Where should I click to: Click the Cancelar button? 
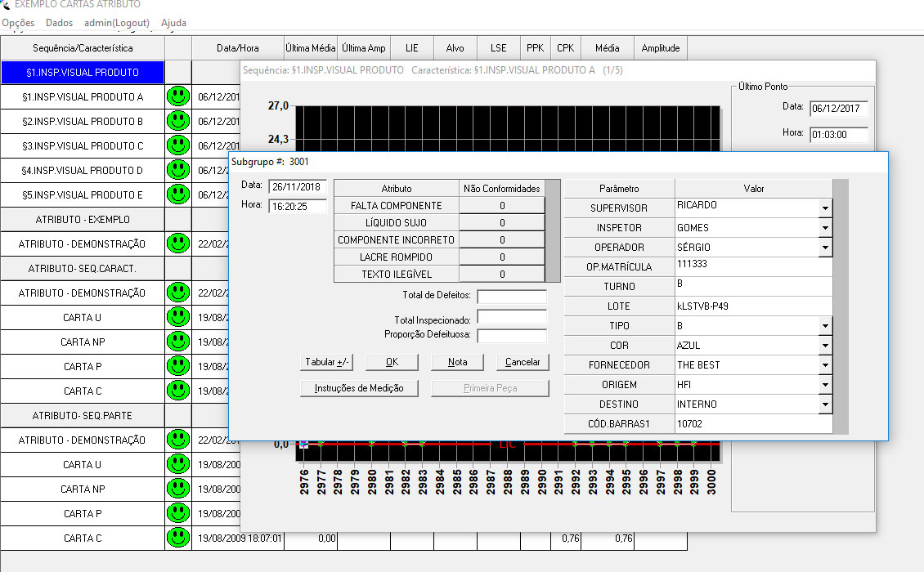(x=523, y=362)
